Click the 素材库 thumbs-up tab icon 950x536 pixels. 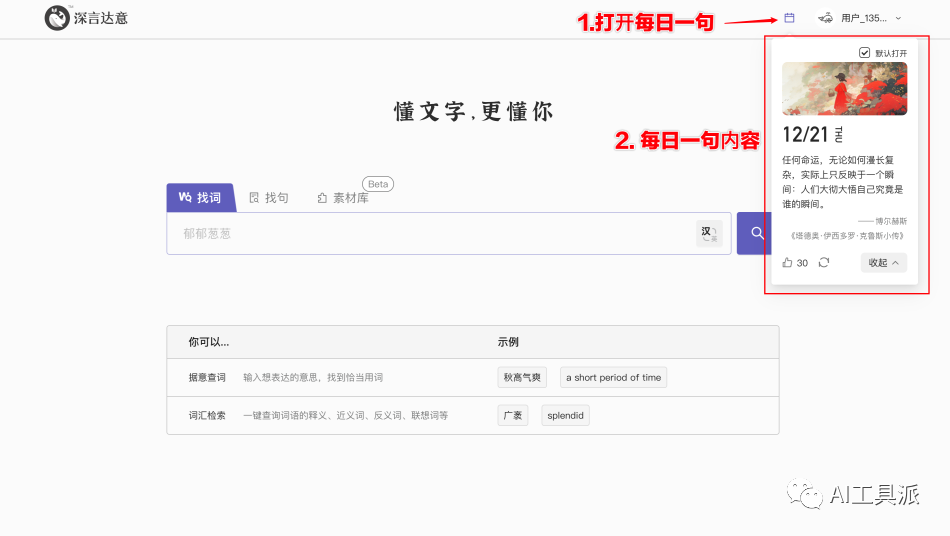(x=322, y=198)
